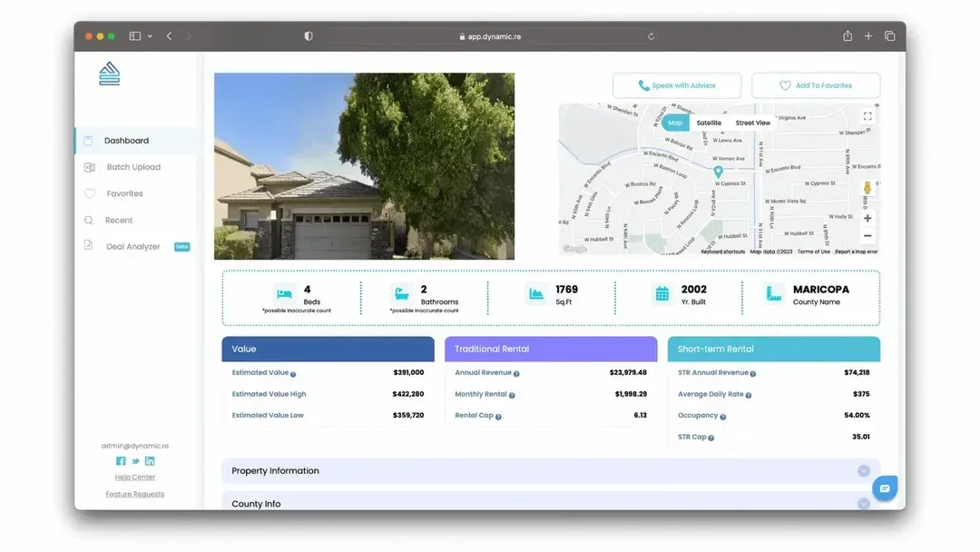Click the Occupancy info icon

coord(722,417)
